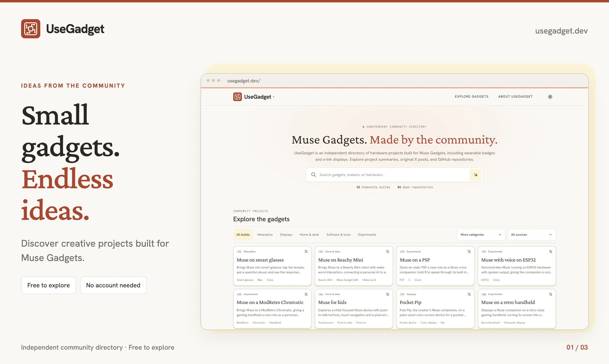Screen dimensions: 609x364
Task: Open the Explore Gadgets nav link
Action: tap(471, 97)
